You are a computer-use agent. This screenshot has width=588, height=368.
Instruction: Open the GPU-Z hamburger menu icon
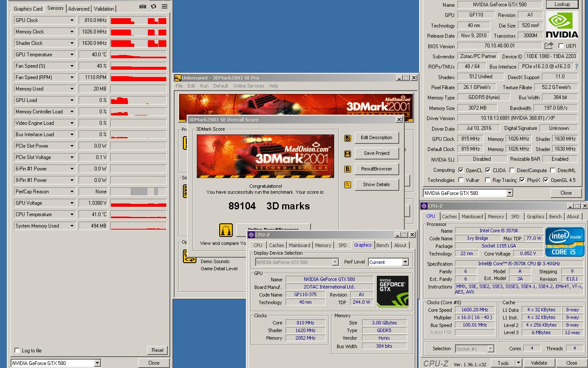coord(164,7)
